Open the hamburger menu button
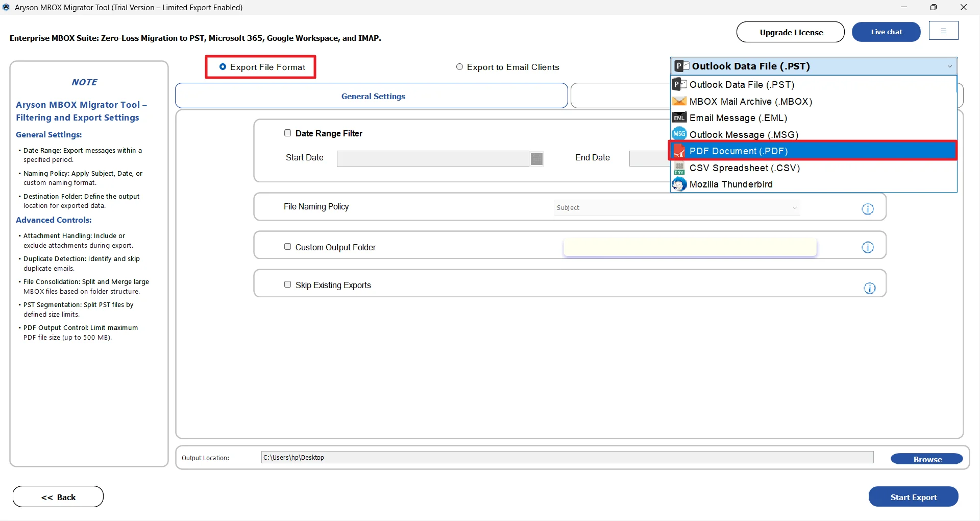The height and width of the screenshot is (521, 980). tap(943, 31)
